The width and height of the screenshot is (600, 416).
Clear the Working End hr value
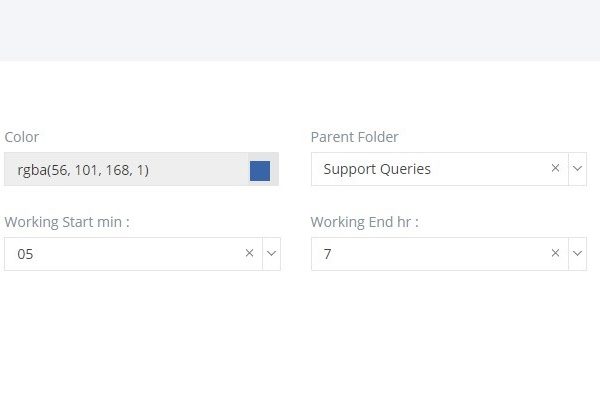555,253
